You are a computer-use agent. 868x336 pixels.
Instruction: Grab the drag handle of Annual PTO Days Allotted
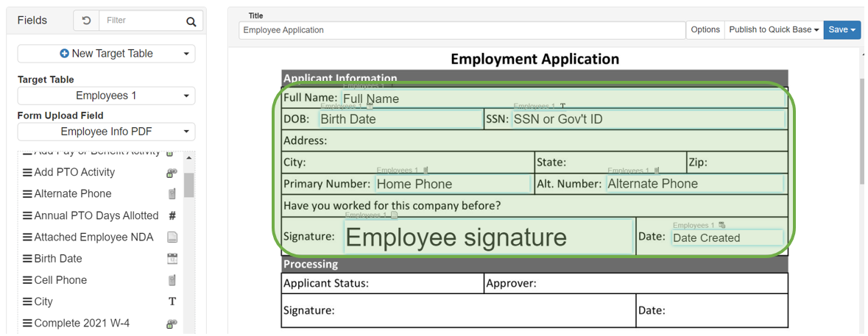pyautogui.click(x=27, y=215)
